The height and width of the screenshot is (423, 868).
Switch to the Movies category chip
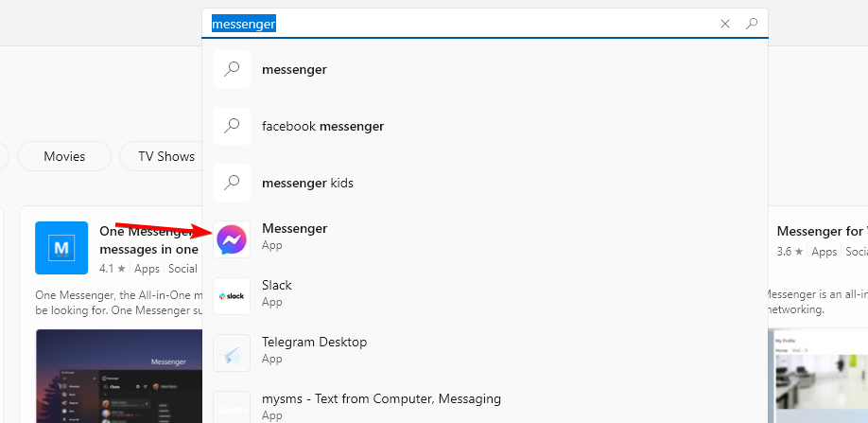coord(64,156)
